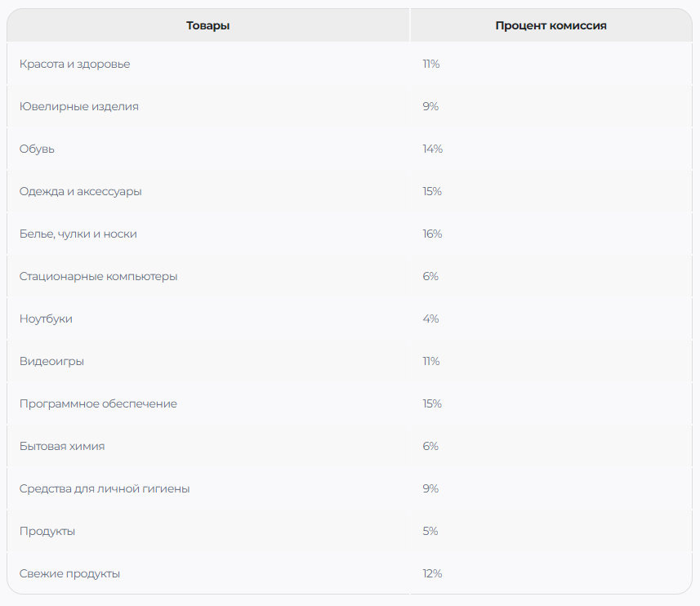This screenshot has height=606, width=700.
Task: Click the "Стационарные компьютеры" row label
Action: 98,277
